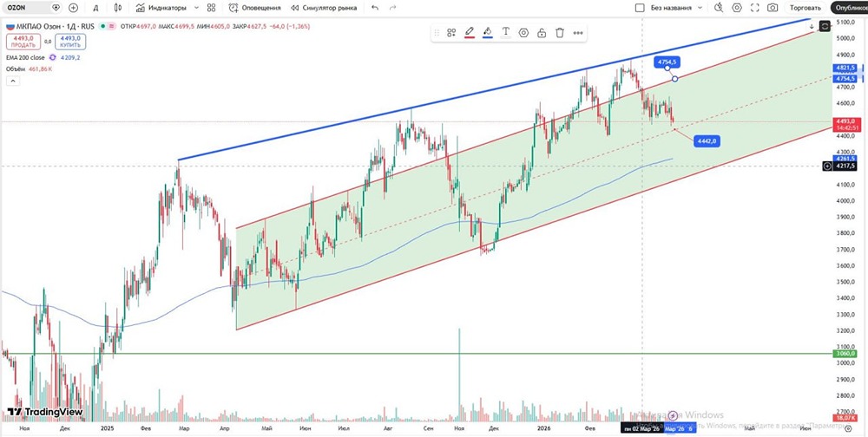
Task: Click the pink data mode indicator icon
Action: pos(112,26)
